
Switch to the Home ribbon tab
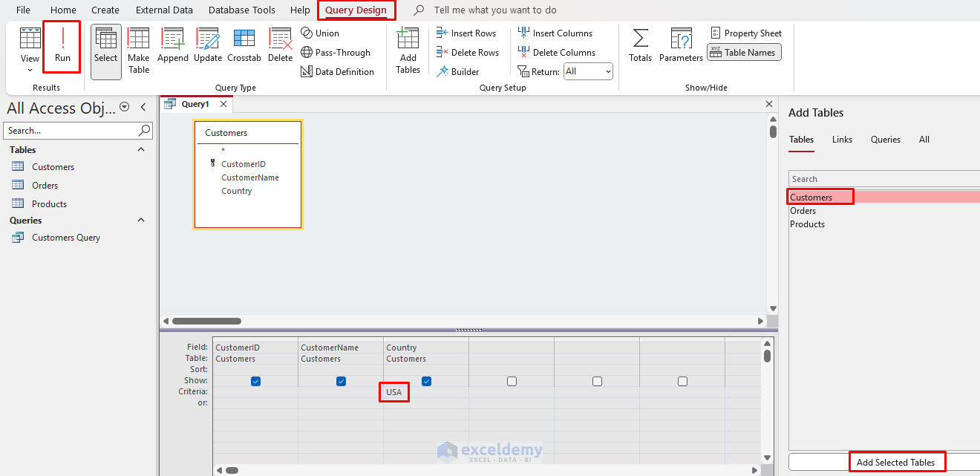click(63, 10)
